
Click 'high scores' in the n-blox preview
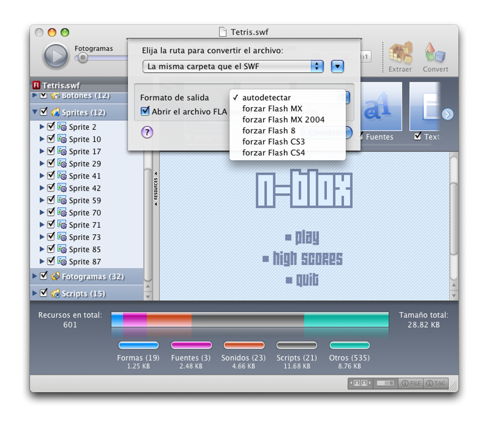307,258
